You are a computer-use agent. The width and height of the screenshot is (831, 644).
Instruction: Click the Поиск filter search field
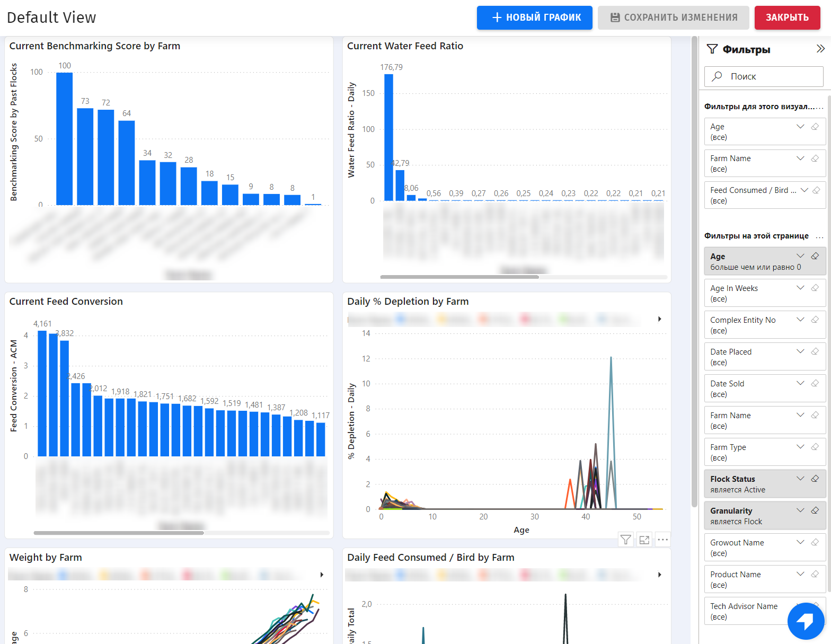click(764, 76)
